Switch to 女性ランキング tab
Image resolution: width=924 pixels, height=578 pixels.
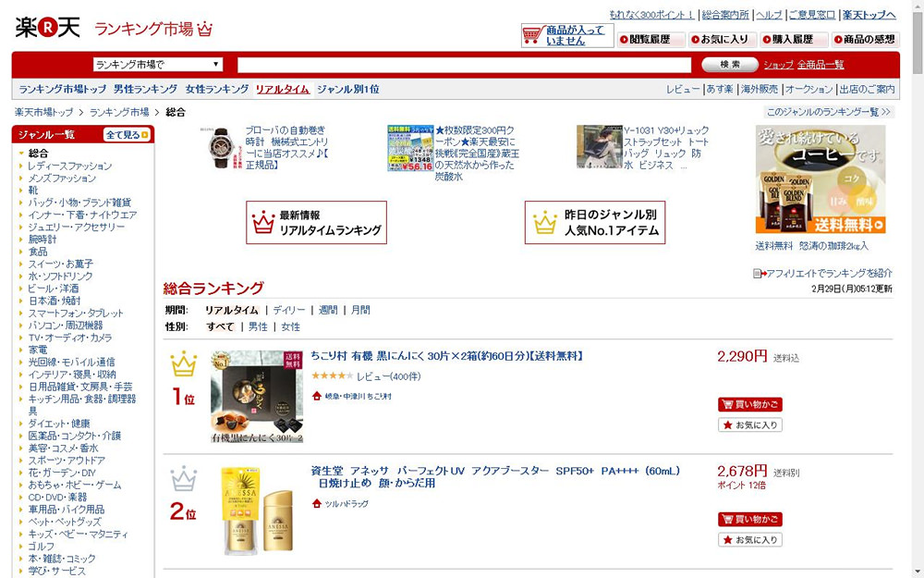pos(217,89)
